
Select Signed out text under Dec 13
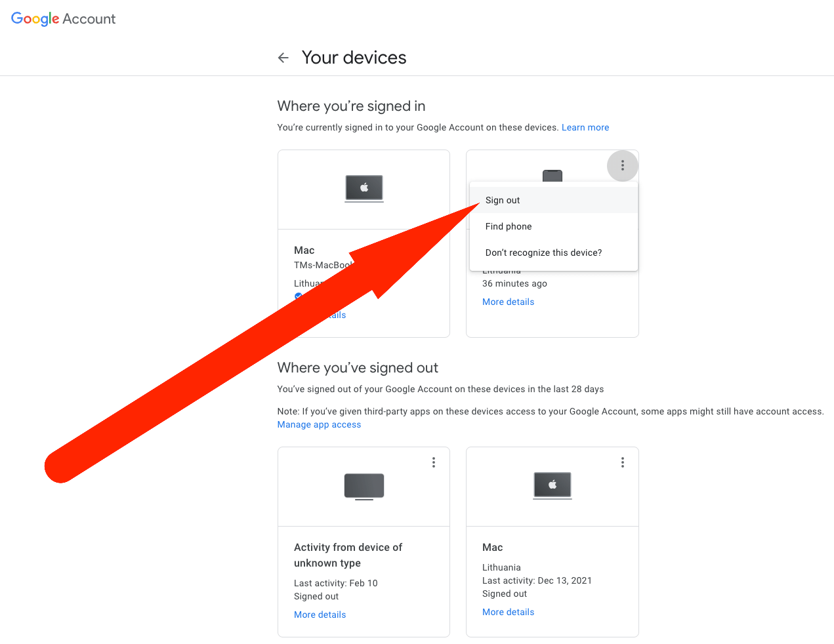point(505,594)
